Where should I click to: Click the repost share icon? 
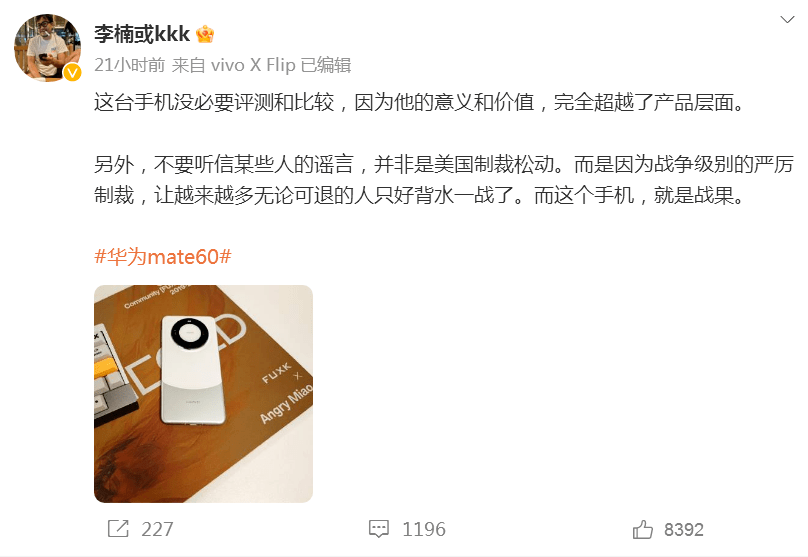(118, 529)
